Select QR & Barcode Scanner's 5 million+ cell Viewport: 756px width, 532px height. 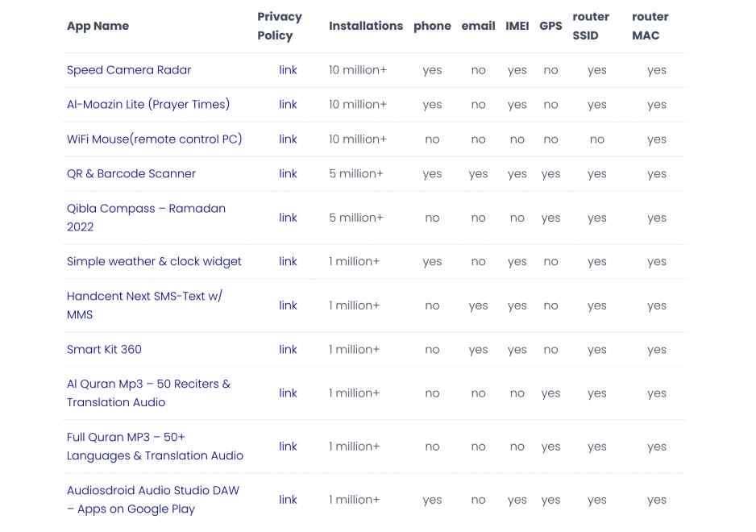pyautogui.click(x=356, y=173)
